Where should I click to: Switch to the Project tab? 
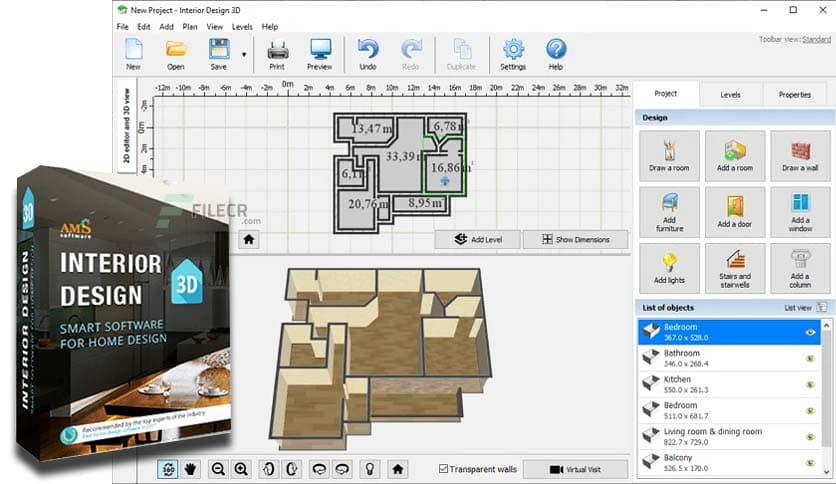[x=666, y=94]
